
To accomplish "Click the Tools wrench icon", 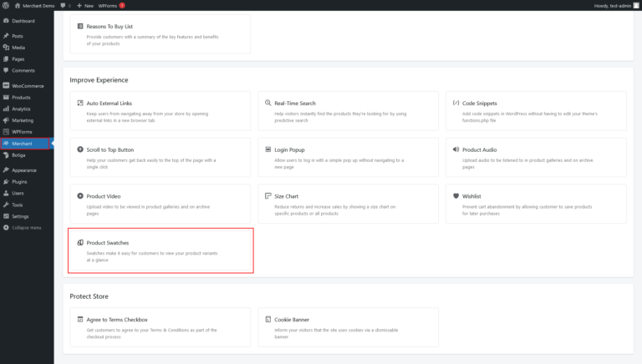I will click(6, 205).
